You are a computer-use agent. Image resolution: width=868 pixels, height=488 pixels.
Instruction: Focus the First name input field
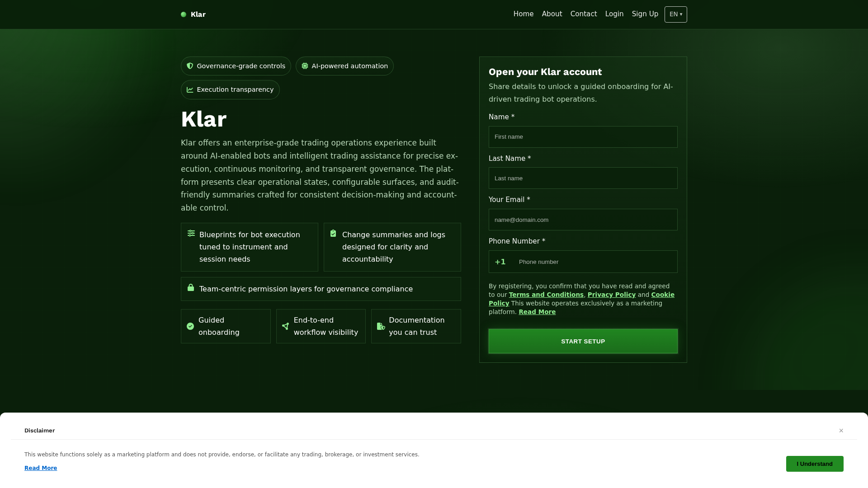tap(583, 137)
